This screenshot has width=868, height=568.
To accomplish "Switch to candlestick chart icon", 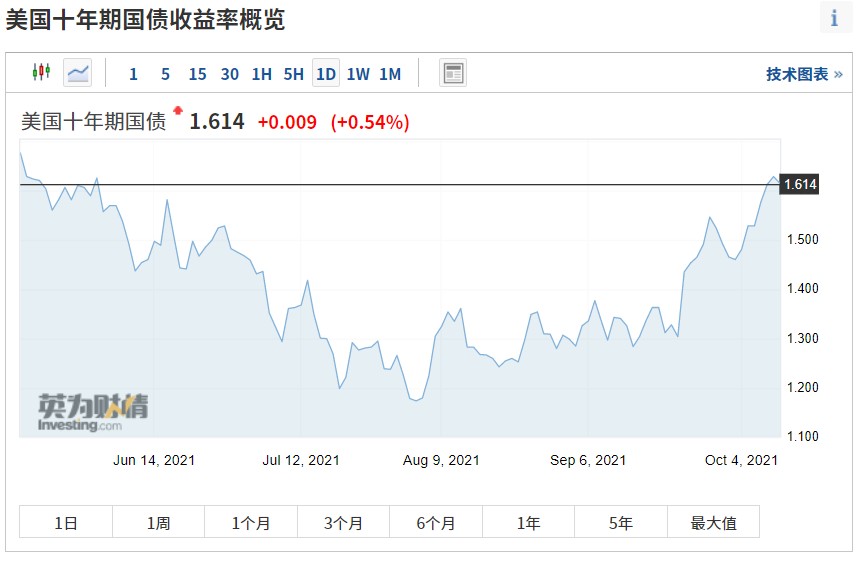I will click(x=42, y=73).
